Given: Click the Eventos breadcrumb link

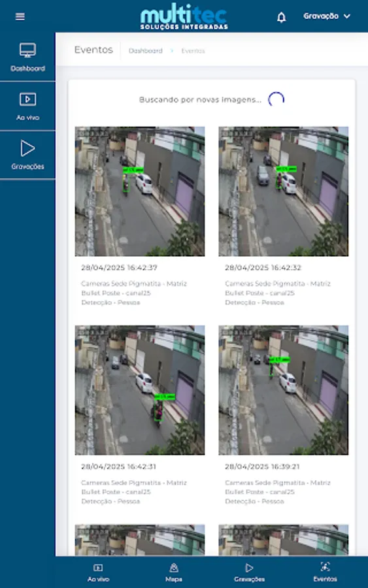Looking at the screenshot, I should pyautogui.click(x=193, y=50).
